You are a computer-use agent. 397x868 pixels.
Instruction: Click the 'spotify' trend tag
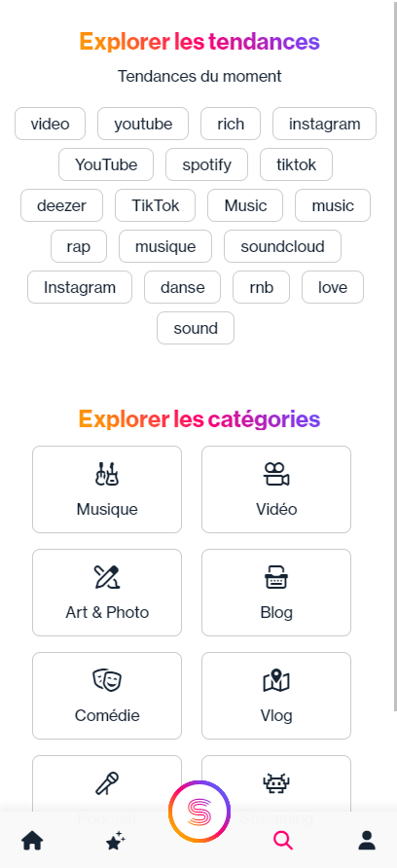point(206,164)
